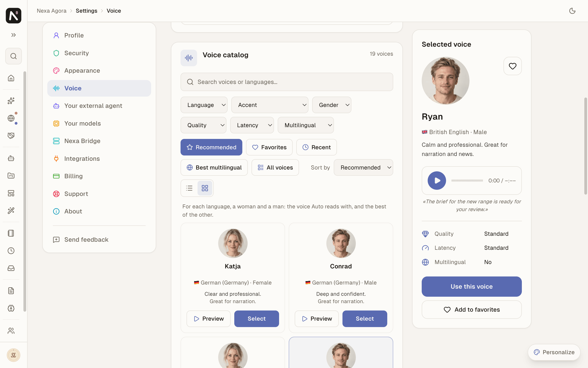The height and width of the screenshot is (368, 588).
Task: Expand the left sidebar with the double-chevron icon
Action: (x=13, y=35)
